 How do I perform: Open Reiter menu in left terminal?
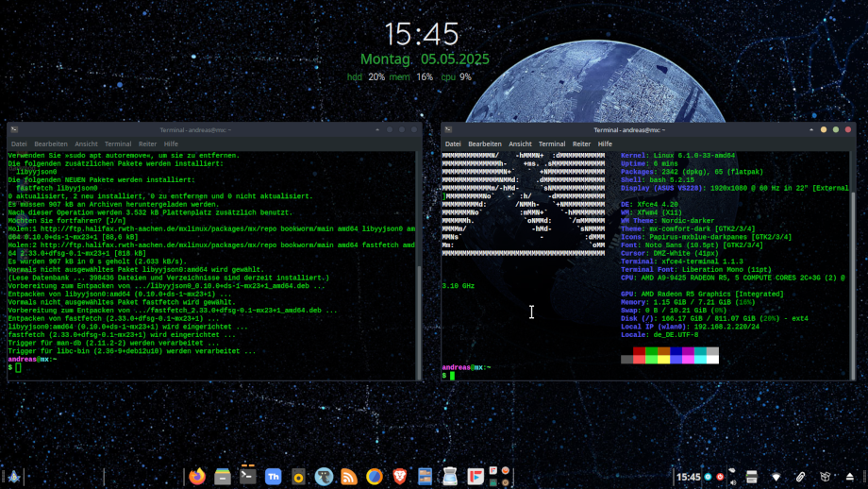(x=147, y=144)
